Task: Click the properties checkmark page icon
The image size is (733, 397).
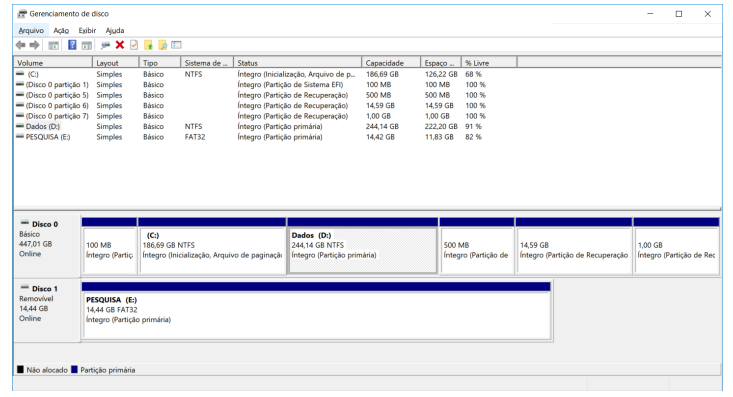Action: click(134, 45)
